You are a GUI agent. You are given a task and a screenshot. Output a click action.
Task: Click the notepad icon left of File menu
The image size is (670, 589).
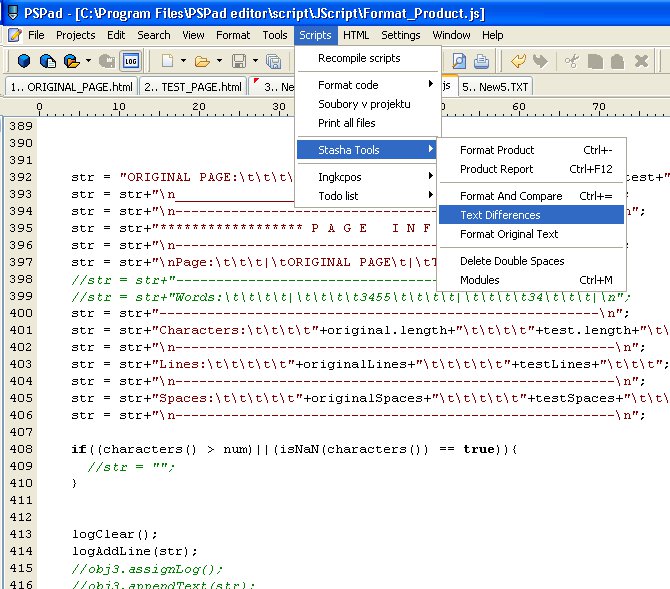click(x=15, y=35)
